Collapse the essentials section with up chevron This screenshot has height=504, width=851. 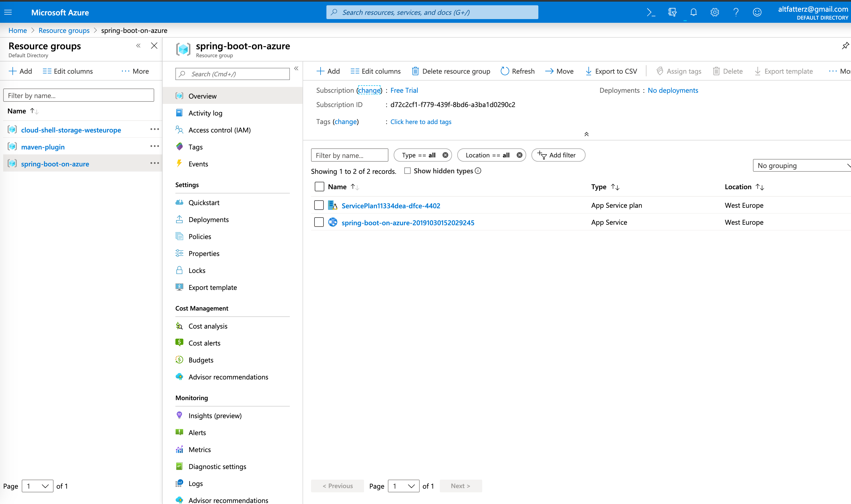tap(587, 134)
